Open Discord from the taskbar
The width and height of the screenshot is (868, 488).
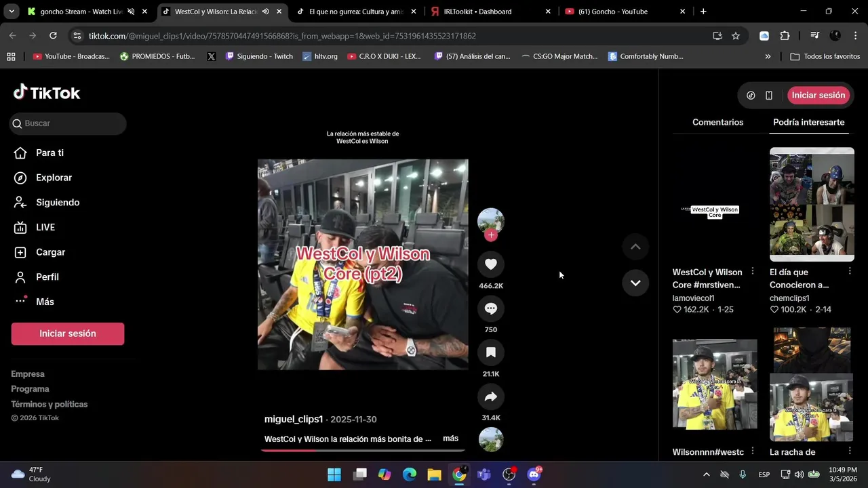534,474
